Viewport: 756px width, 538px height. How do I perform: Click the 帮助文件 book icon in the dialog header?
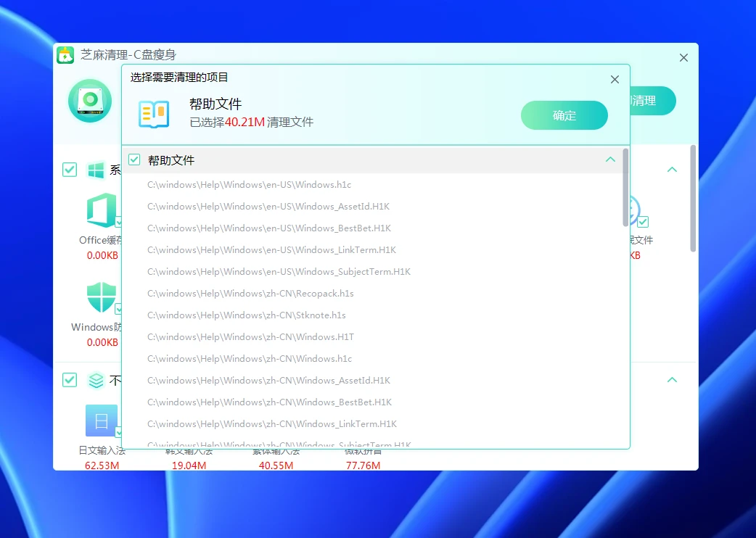154,115
